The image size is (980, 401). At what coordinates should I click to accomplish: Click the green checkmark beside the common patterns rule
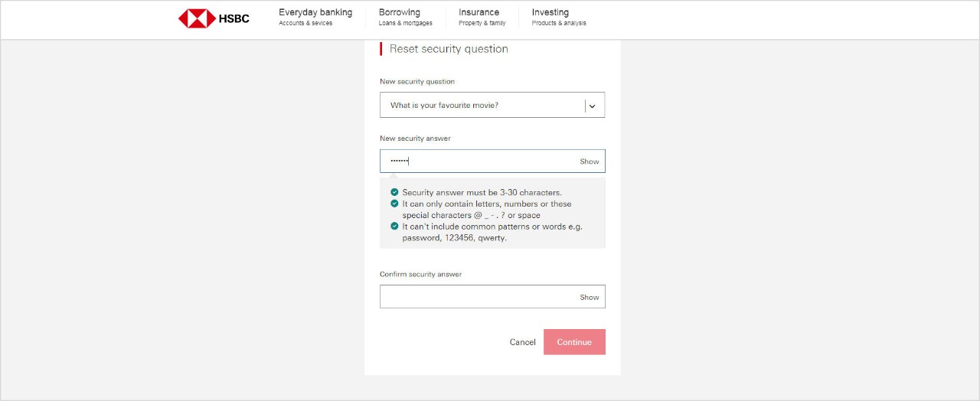point(394,226)
